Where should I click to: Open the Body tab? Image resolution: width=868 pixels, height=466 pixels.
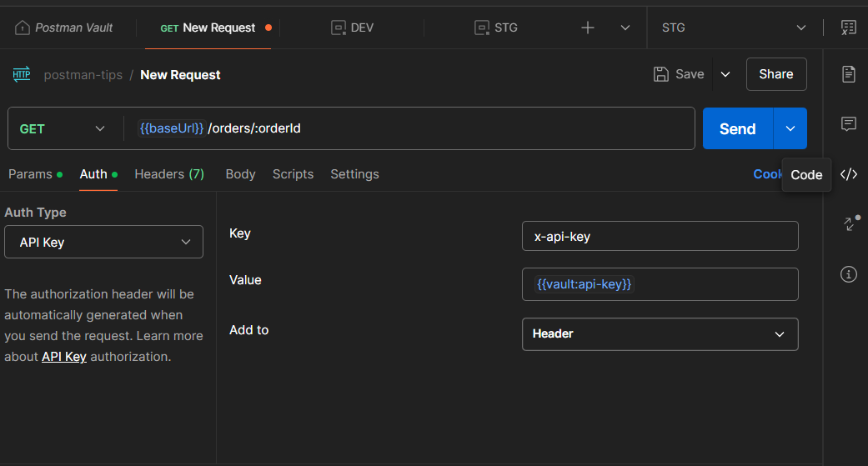click(x=240, y=174)
